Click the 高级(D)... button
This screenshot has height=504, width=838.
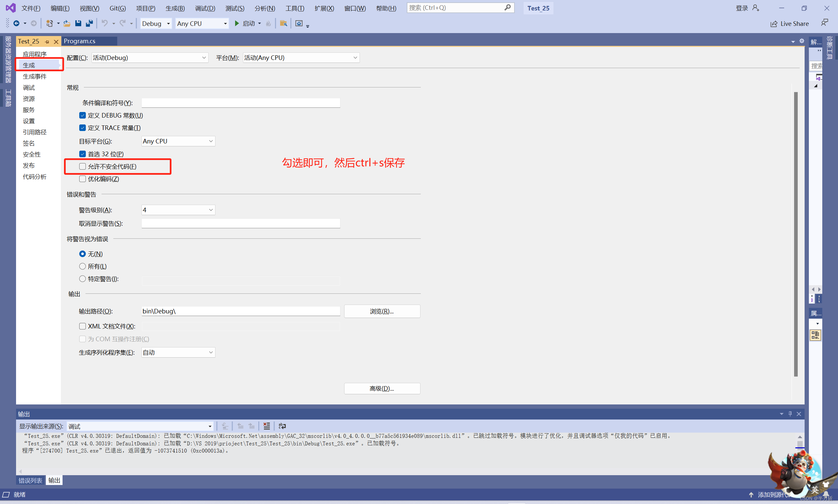click(382, 388)
